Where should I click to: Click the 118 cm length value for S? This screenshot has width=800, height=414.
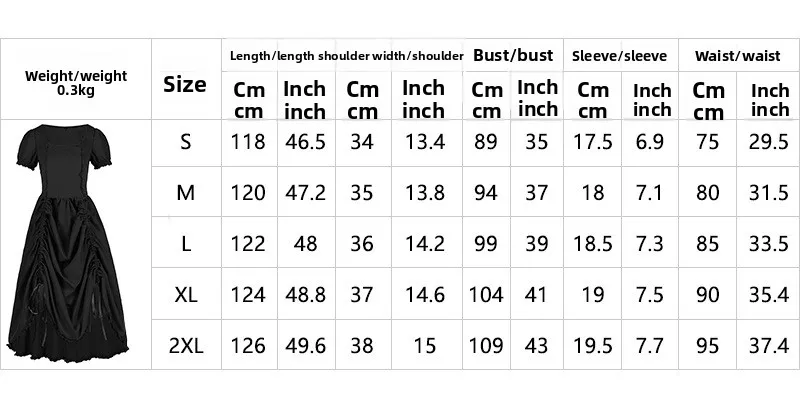(249, 142)
